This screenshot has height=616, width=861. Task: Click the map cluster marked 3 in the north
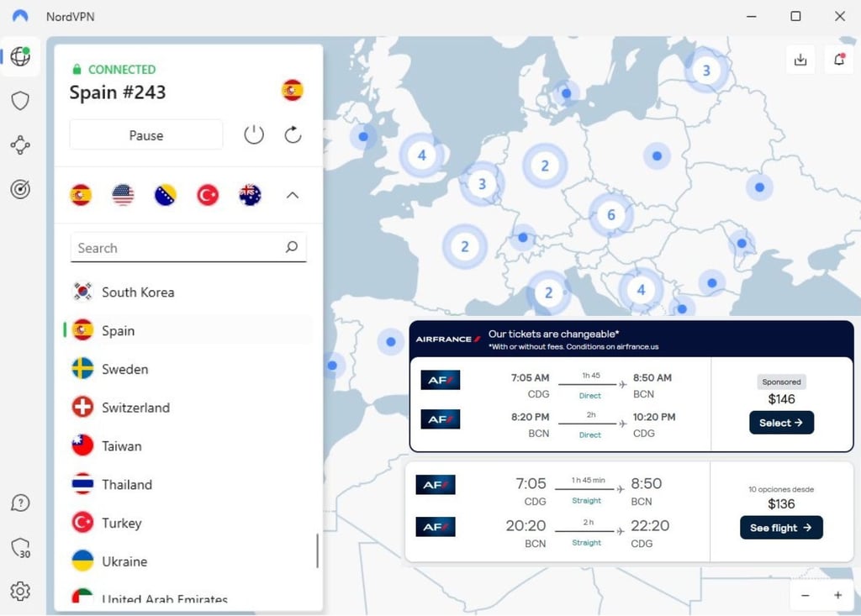706,71
